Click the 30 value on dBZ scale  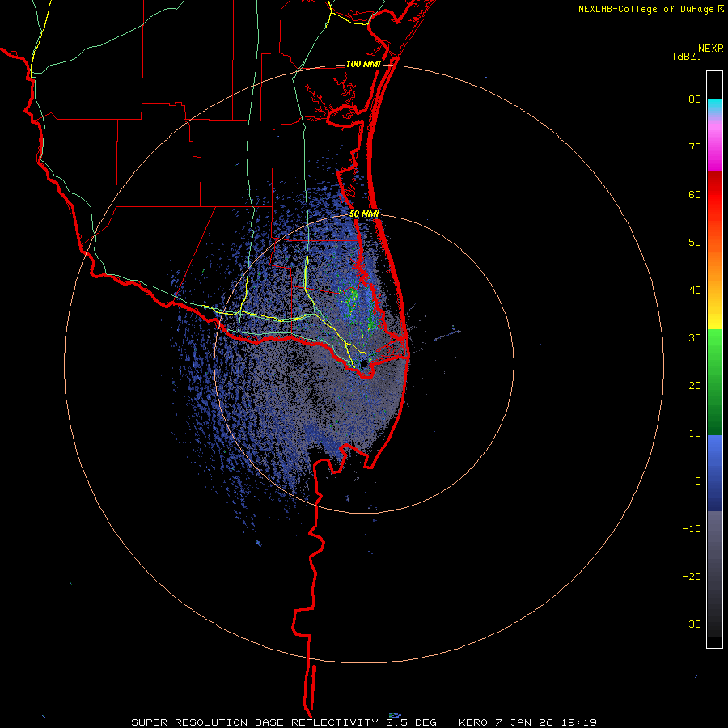695,338
